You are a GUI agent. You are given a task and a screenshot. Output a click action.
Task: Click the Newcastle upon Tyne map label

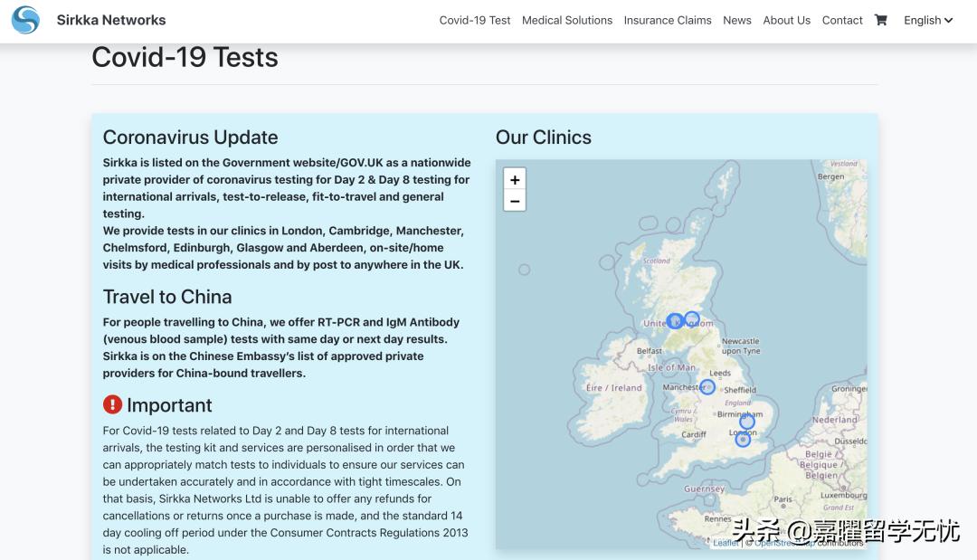click(x=741, y=346)
